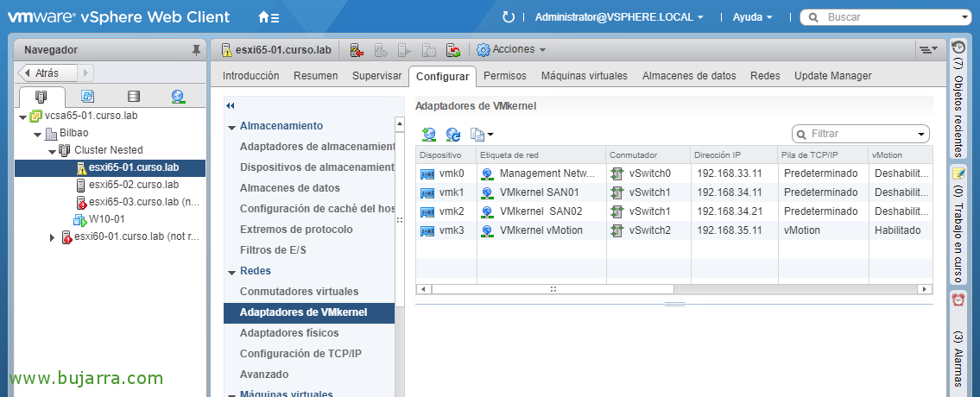980x397 pixels.
Task: Switch to the Máquinas virtuales tab
Action: pos(585,76)
